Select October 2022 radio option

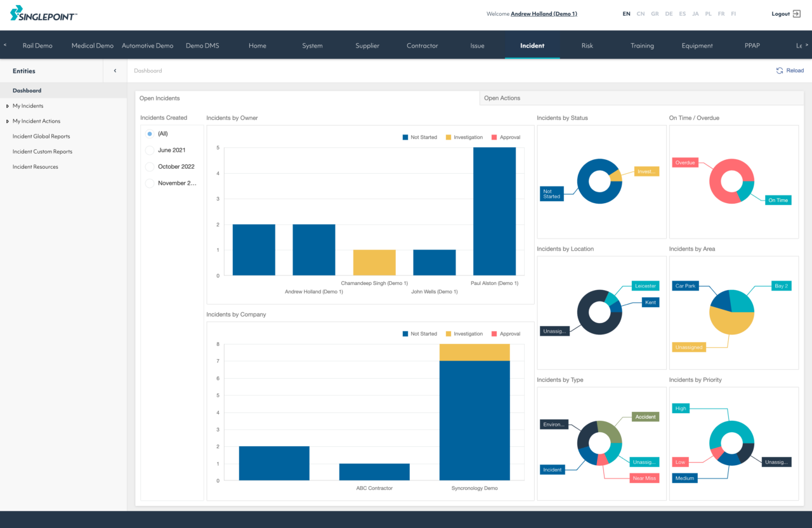coord(150,167)
